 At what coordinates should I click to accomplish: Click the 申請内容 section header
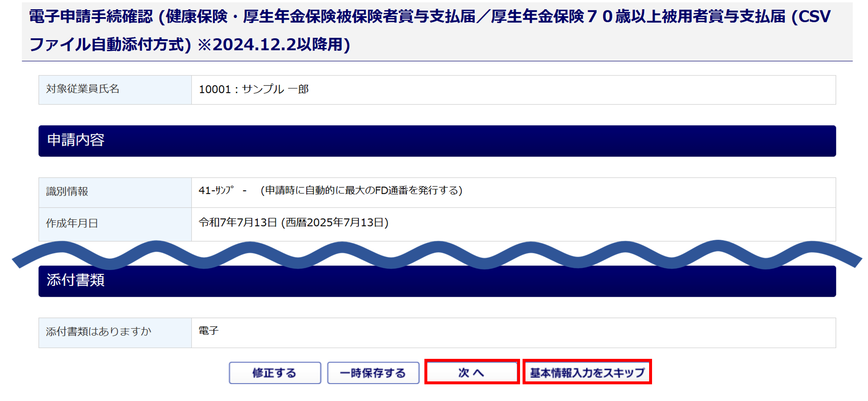click(x=437, y=141)
